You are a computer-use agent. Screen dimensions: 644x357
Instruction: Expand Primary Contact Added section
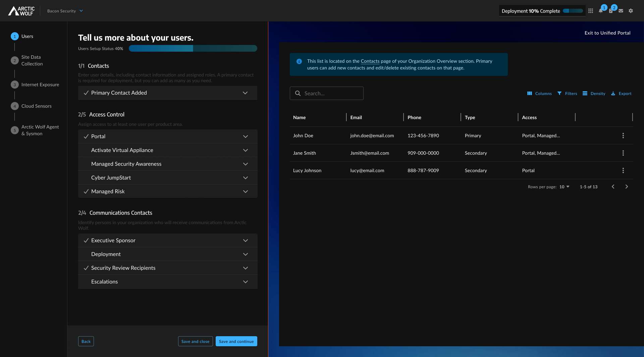coord(168,93)
